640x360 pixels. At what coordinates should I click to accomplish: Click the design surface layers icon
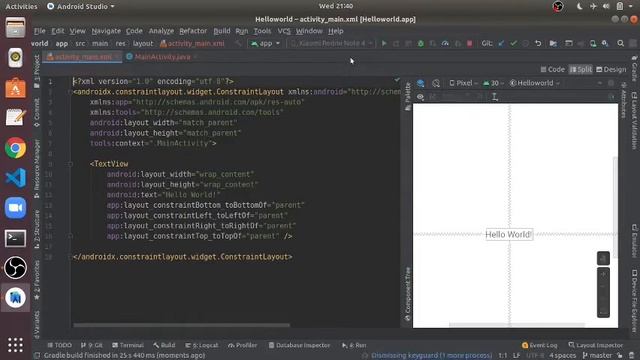(420, 83)
